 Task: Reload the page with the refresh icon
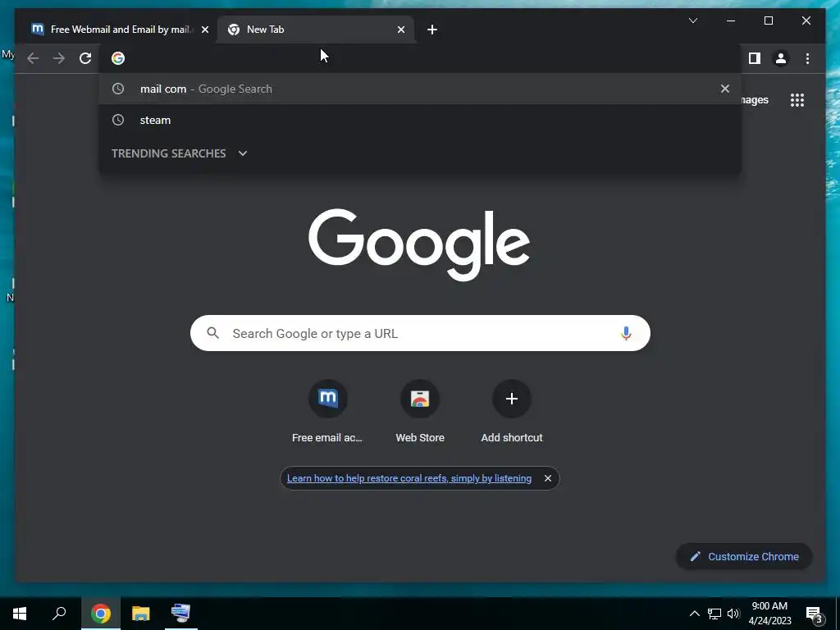pos(85,58)
